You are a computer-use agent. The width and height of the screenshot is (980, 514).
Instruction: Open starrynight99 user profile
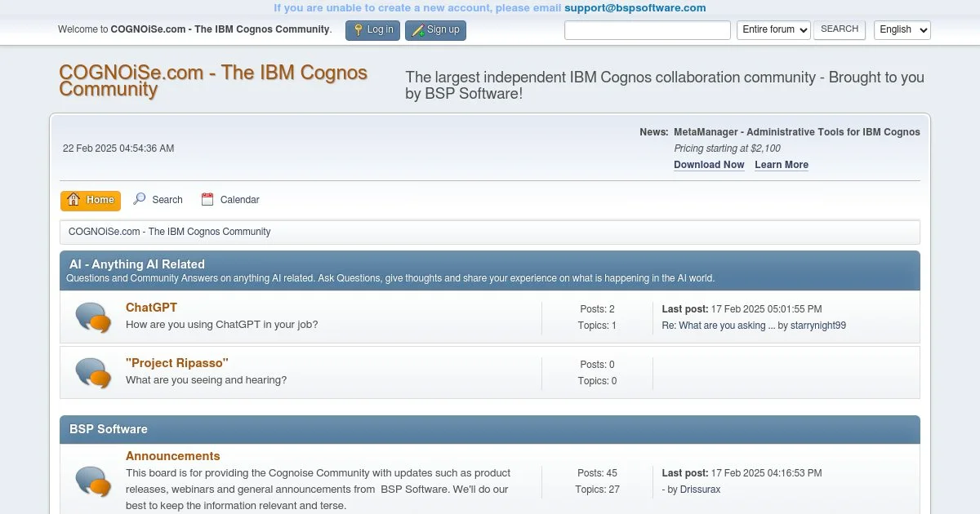pyautogui.click(x=818, y=326)
